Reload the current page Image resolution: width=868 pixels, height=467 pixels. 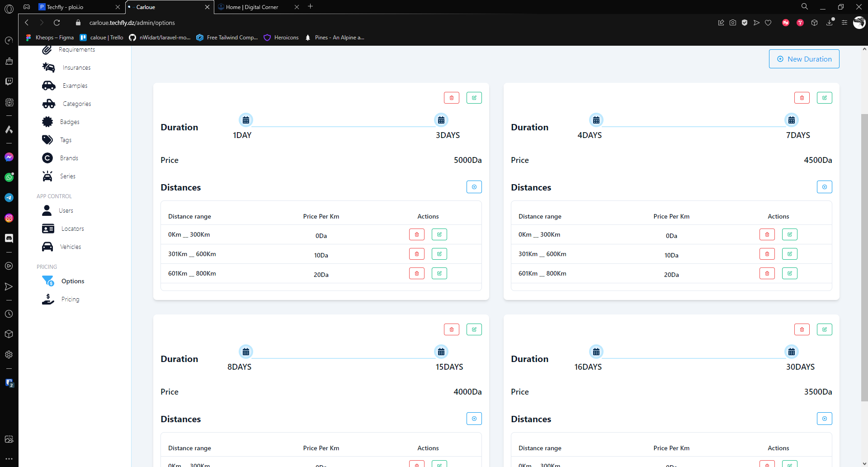(x=57, y=23)
